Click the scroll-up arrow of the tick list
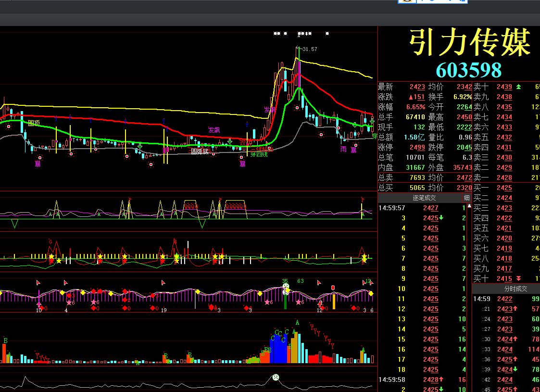 tap(469, 206)
